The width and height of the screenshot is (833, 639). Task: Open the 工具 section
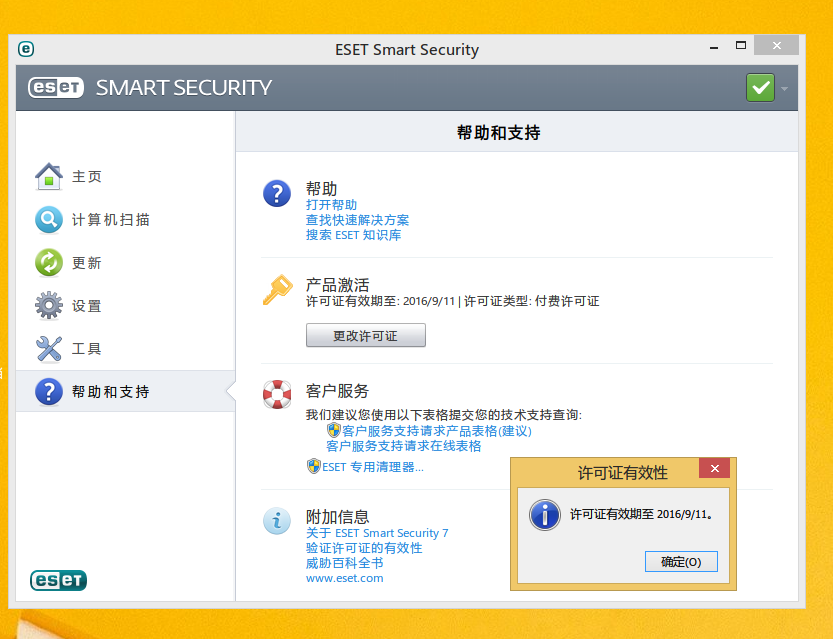(87, 349)
